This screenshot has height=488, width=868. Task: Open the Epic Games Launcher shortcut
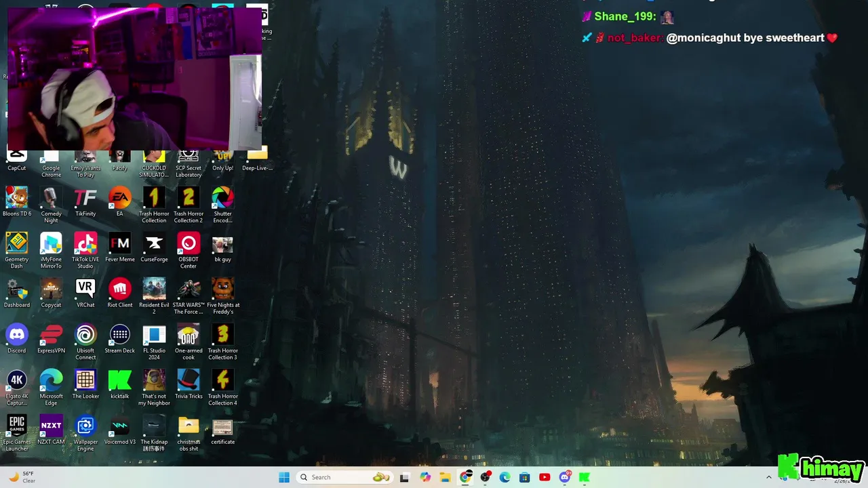point(17,433)
